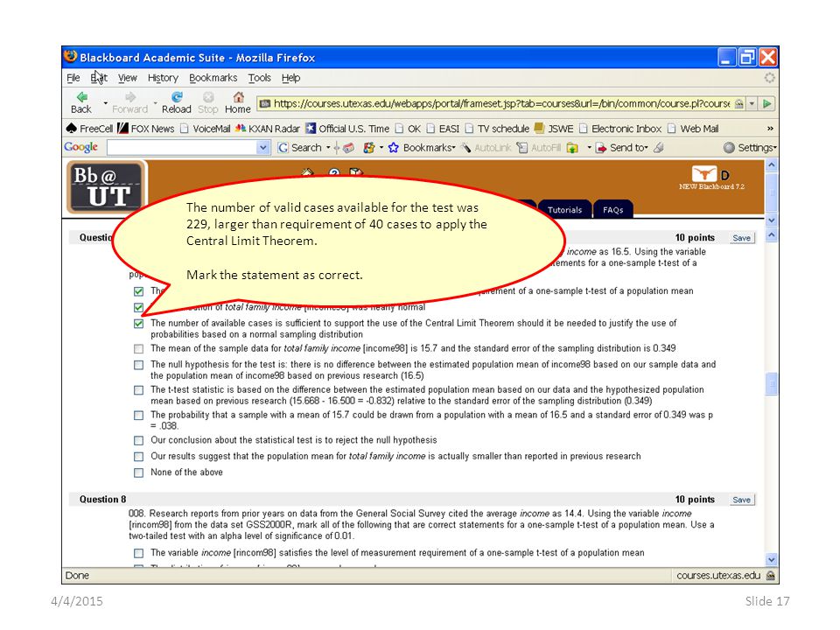Switch to the Tutorials tab

pos(564,209)
